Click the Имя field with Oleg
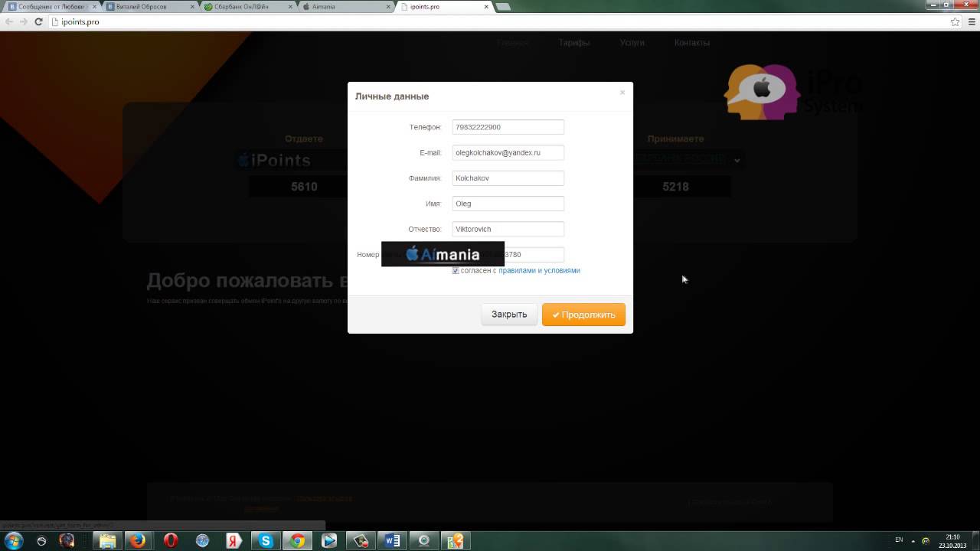The image size is (980, 551). coord(508,204)
